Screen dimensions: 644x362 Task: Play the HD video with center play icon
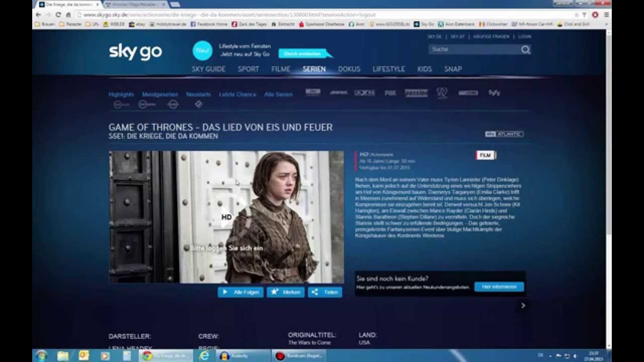[226, 217]
